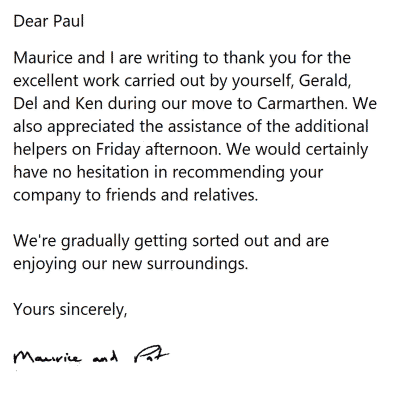The image size is (400, 404).
Task: Click the word 'recommending' in the letter
Action: pos(228,173)
